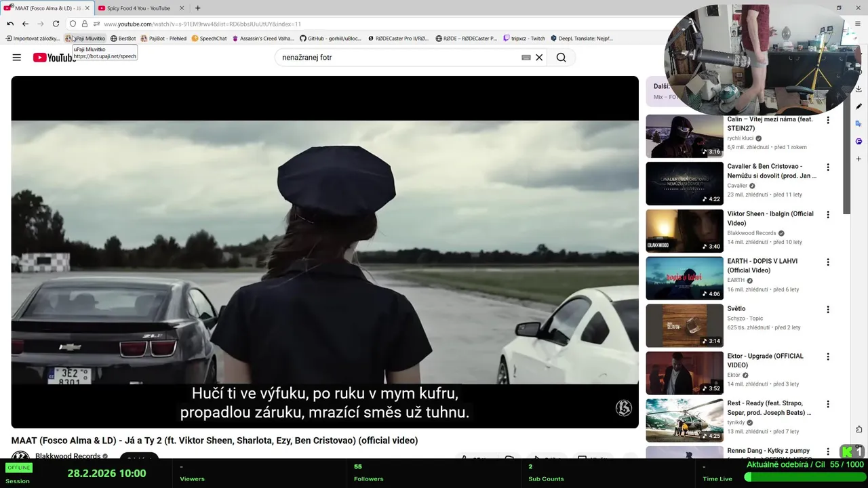Open the YouTube hamburger guide menu
Viewport: 868px width, 488px height.
16,58
